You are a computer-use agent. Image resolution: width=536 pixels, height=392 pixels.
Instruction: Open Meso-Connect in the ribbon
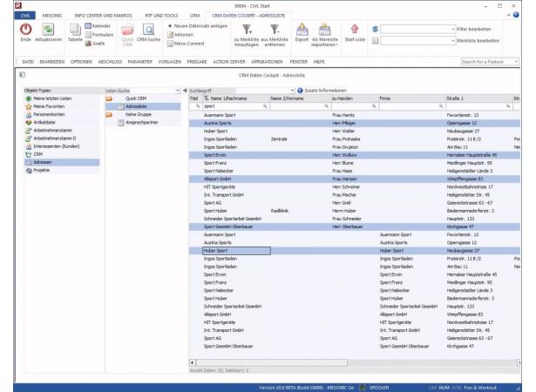coord(186,44)
